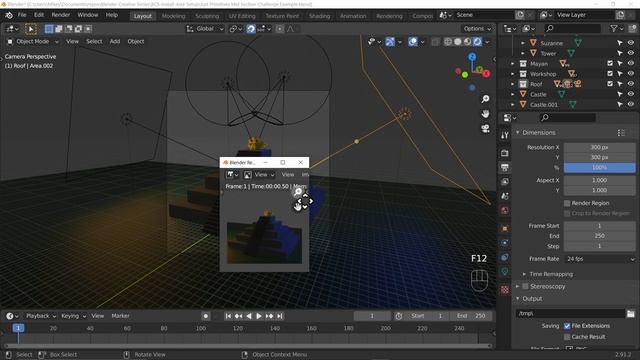Screen dimensions: 640x360
Task: Jump to the end frame
Action: (280, 316)
